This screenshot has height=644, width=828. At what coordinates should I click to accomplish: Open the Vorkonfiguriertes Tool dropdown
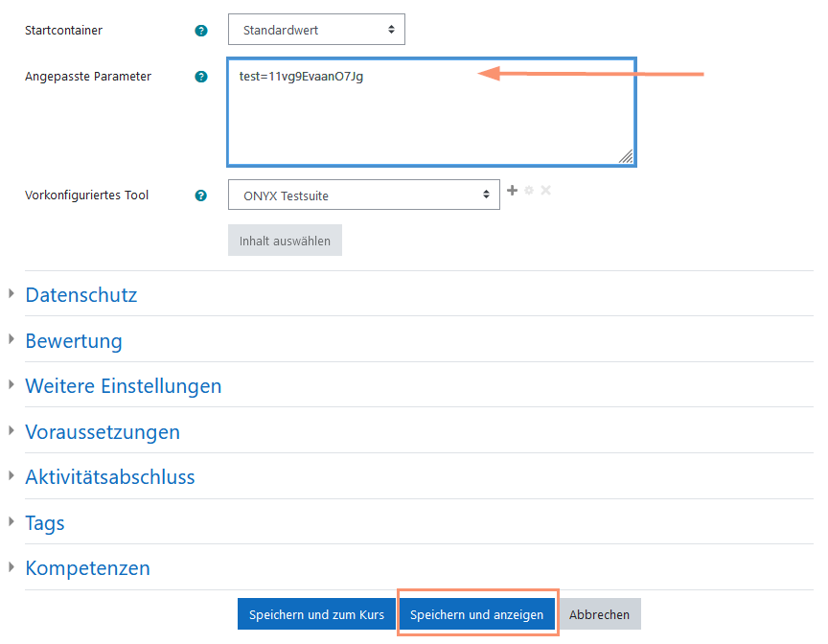tap(362, 195)
